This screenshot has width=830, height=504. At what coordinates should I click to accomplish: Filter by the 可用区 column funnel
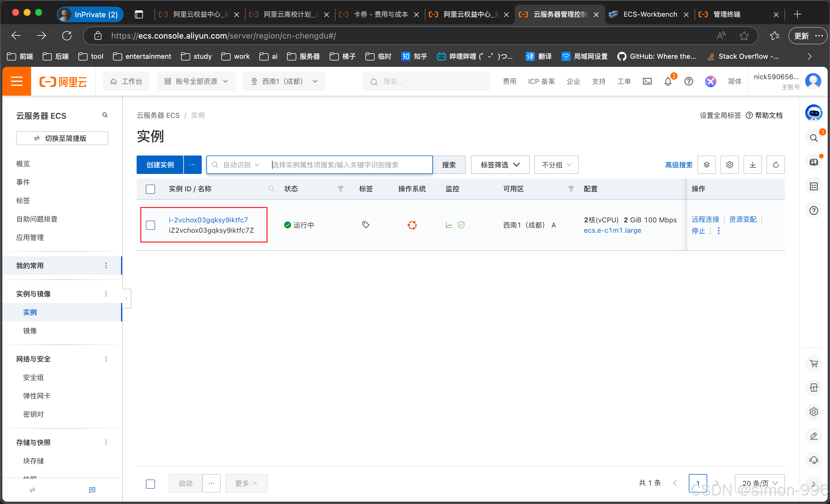point(571,189)
